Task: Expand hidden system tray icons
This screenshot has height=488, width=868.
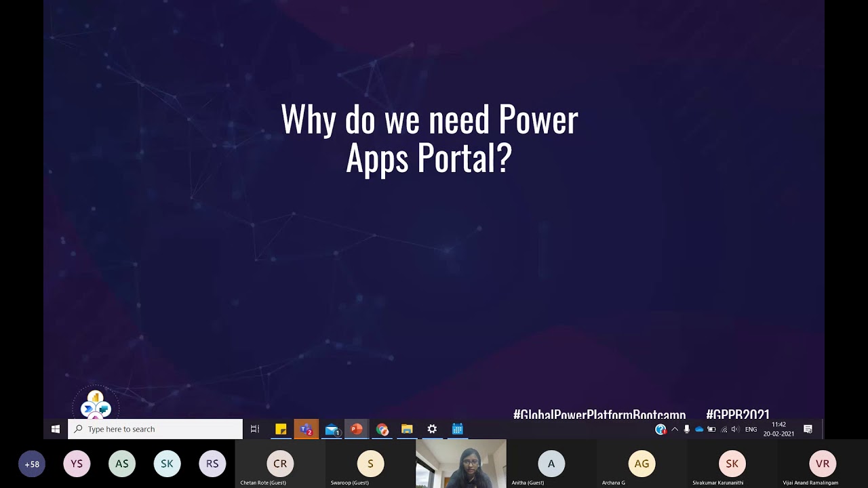Action: tap(675, 429)
